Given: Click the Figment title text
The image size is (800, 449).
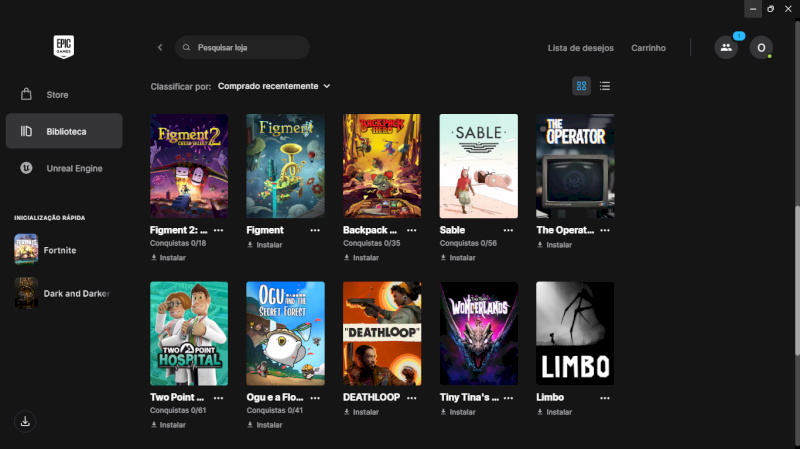Looking at the screenshot, I should click(x=265, y=230).
